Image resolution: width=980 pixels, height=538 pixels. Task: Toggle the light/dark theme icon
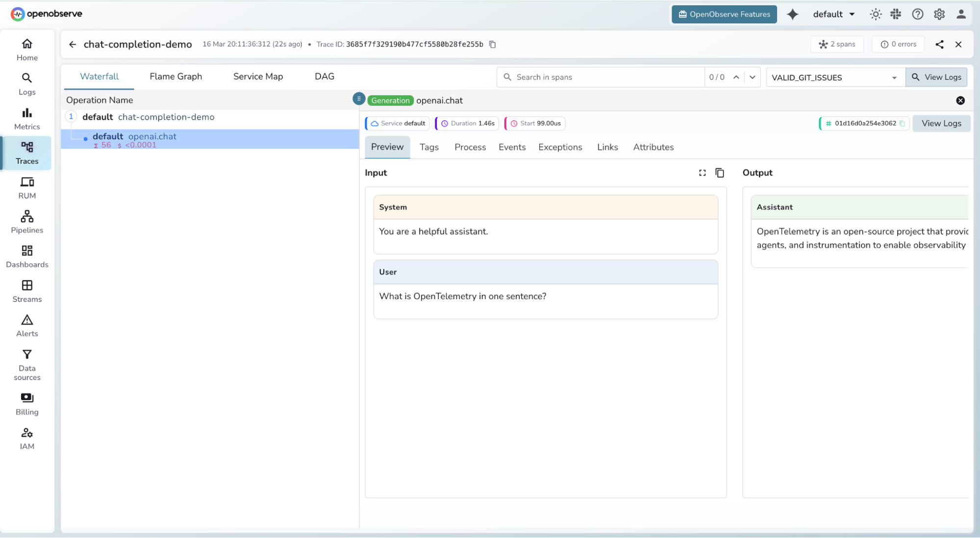[x=876, y=14]
